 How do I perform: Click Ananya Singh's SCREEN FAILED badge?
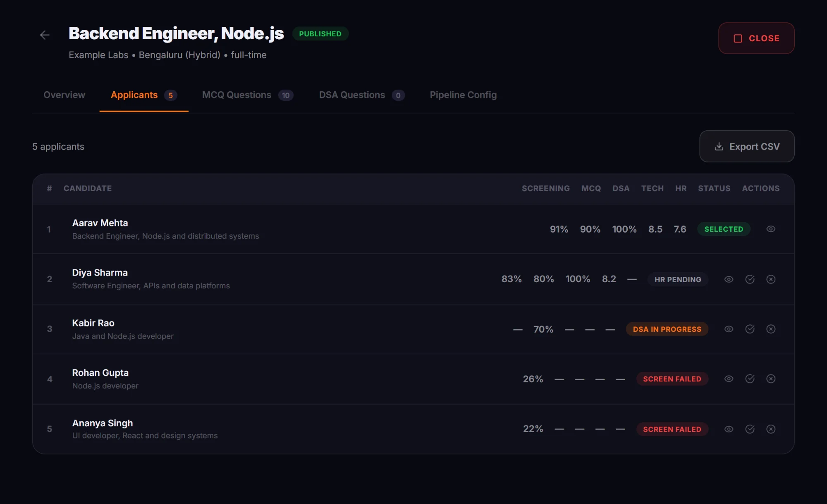click(672, 429)
